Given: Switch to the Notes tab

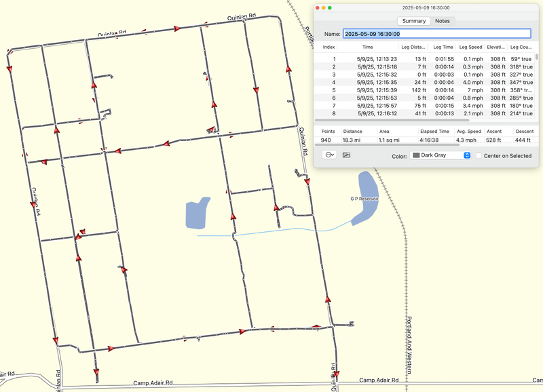Looking at the screenshot, I should [x=442, y=21].
